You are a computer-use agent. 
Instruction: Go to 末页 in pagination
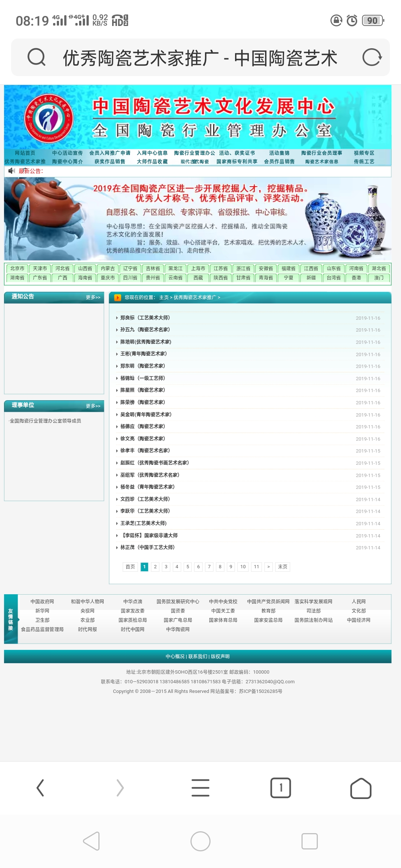click(283, 567)
